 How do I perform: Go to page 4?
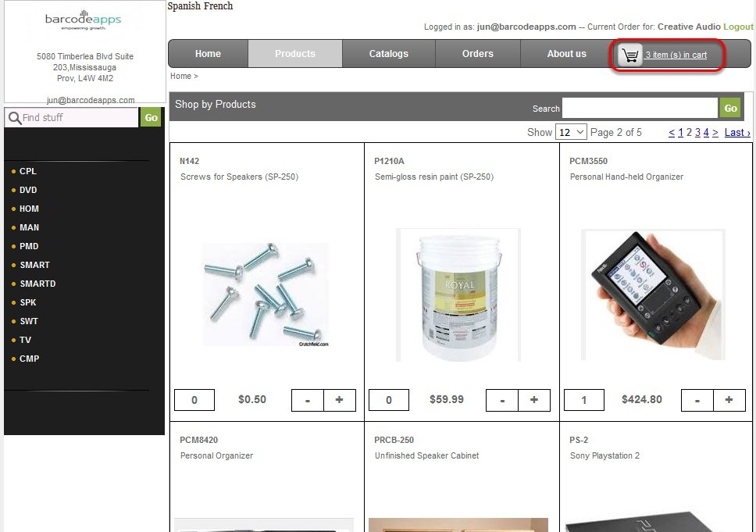coord(706,133)
